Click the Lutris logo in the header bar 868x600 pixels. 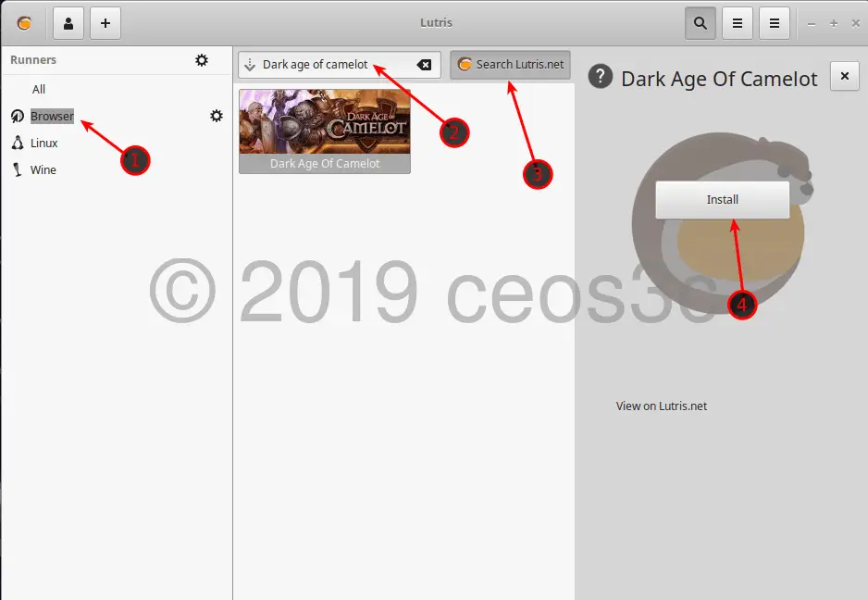(24, 23)
